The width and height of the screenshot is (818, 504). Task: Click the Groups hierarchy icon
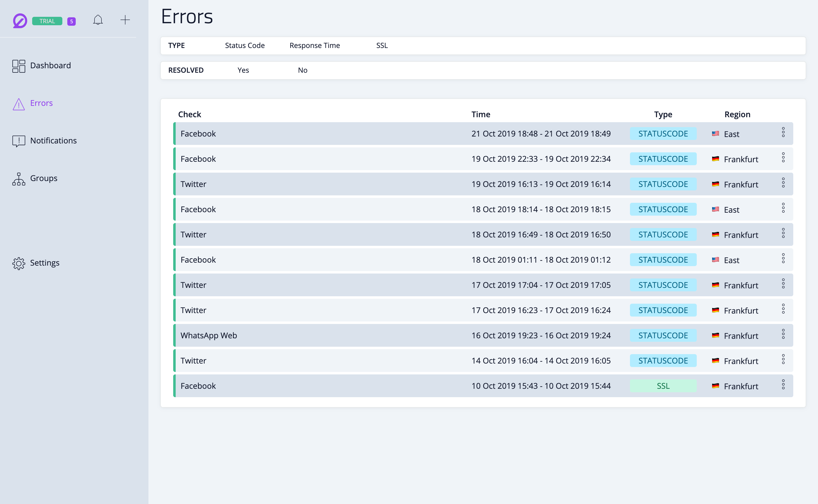point(19,179)
